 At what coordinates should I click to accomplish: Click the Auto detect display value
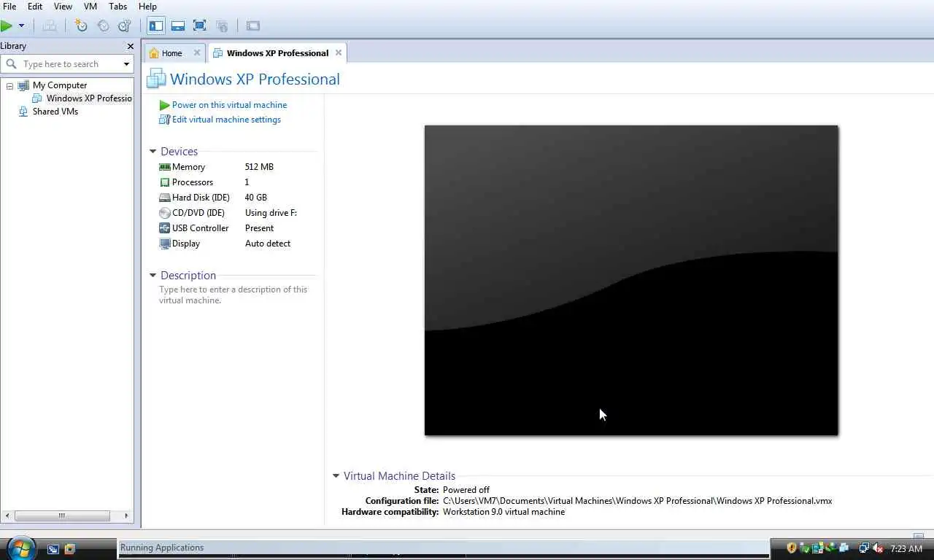(x=268, y=244)
